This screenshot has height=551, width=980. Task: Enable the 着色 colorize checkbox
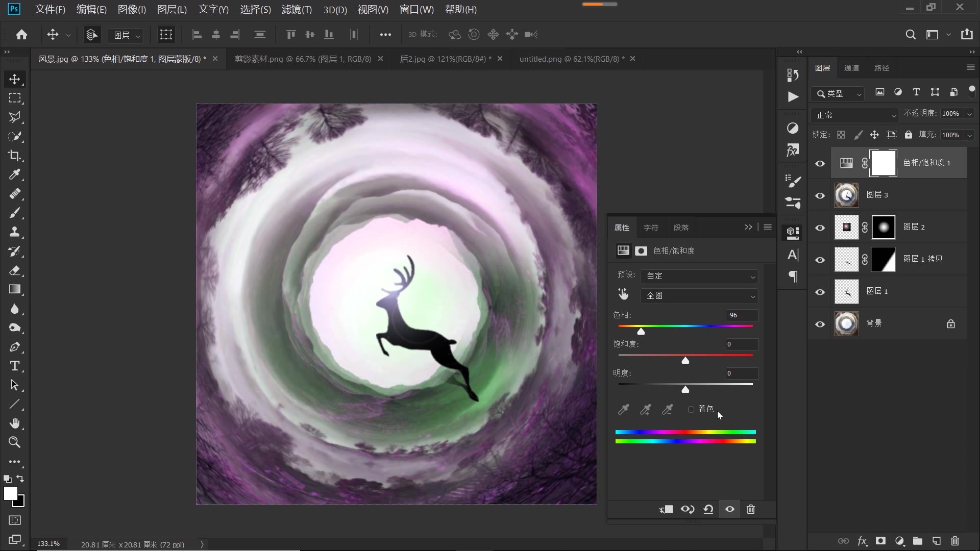click(x=691, y=409)
